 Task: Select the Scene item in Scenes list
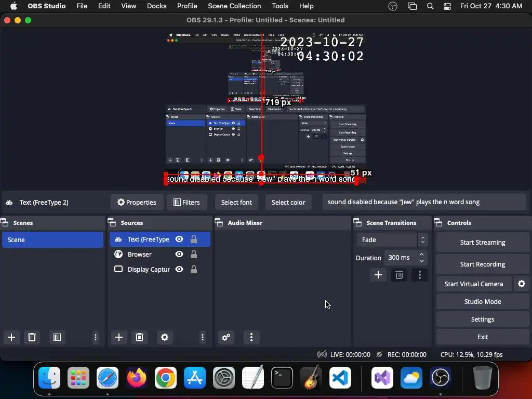[52, 240]
